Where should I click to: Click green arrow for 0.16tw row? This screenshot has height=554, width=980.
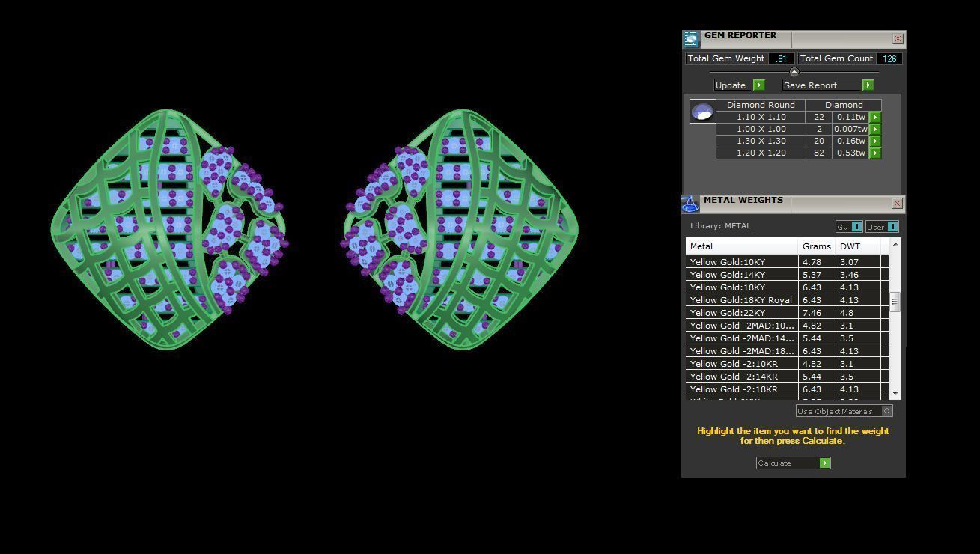coord(874,141)
